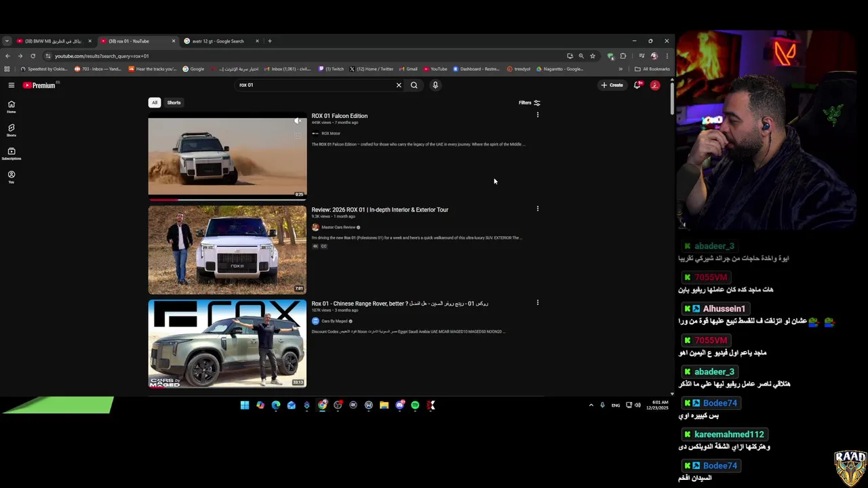Open the Home / Twitter bookmark
Screen dimensions: 868x488
click(x=372, y=69)
